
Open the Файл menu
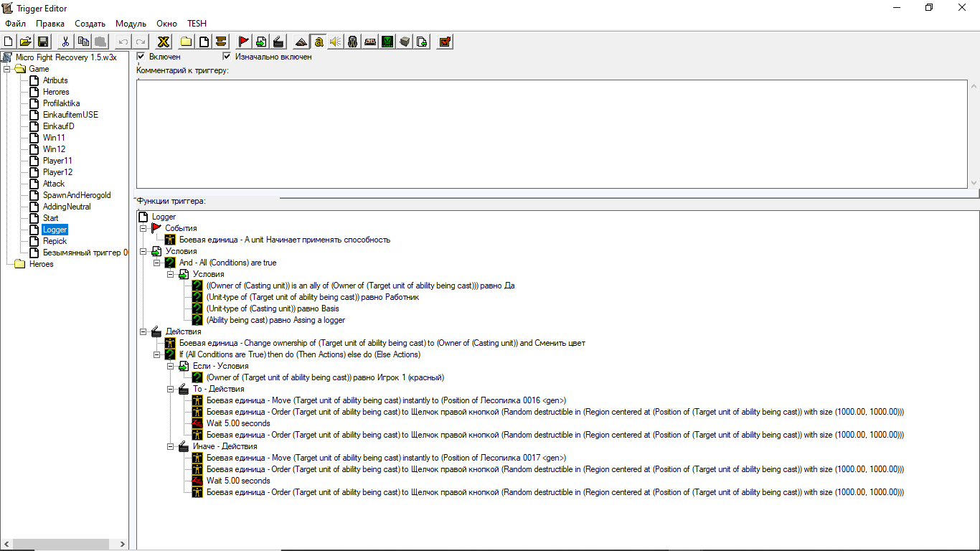point(15,24)
